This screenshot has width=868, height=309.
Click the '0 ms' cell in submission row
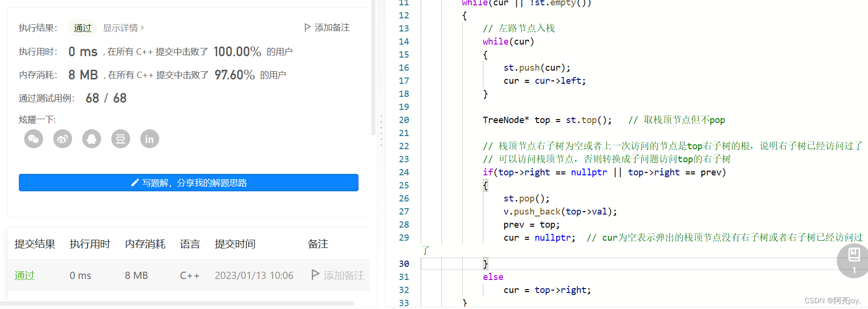tap(80, 275)
